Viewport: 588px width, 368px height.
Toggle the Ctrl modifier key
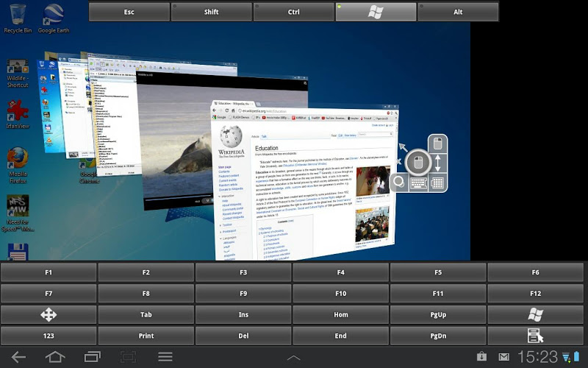294,12
